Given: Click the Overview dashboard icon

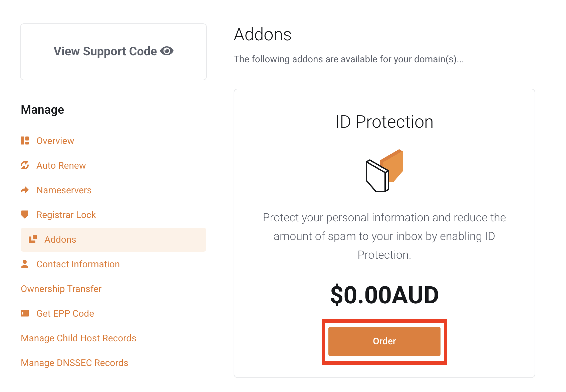Looking at the screenshot, I should (25, 141).
